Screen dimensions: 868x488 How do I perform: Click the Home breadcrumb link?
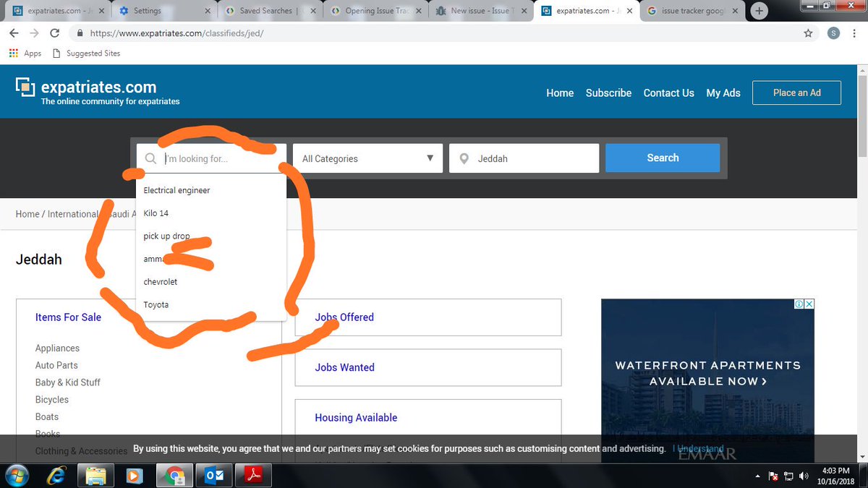(x=27, y=214)
